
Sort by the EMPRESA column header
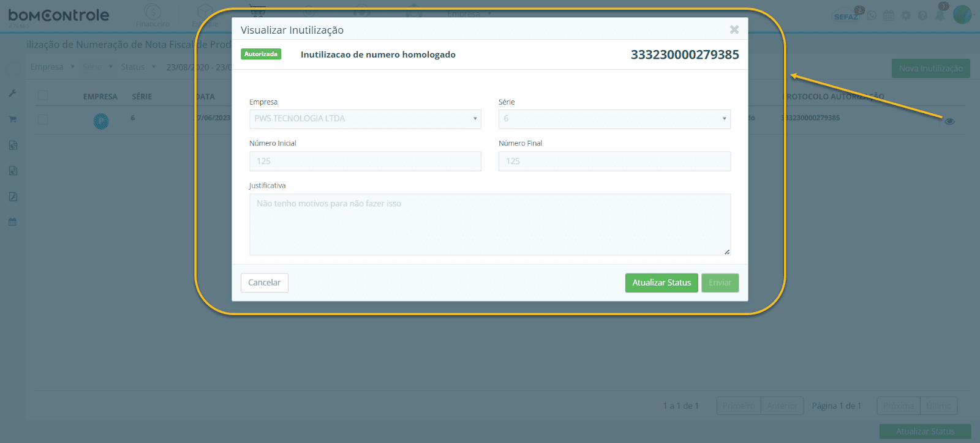pos(100,97)
